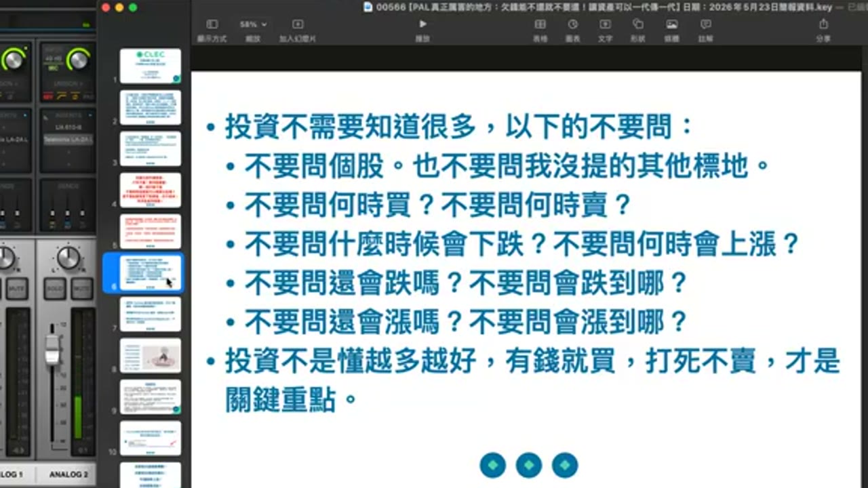Open the UA 610-B insert slot
868x488 pixels.
[68, 127]
